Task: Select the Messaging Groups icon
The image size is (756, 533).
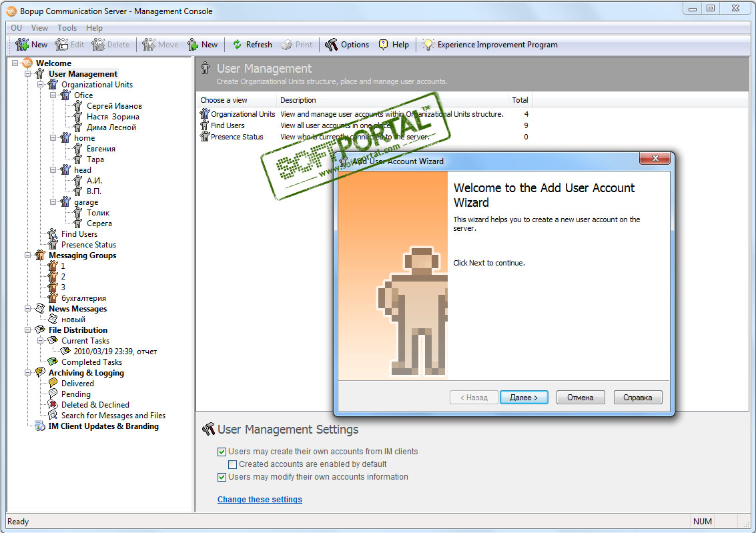Action: pos(40,255)
